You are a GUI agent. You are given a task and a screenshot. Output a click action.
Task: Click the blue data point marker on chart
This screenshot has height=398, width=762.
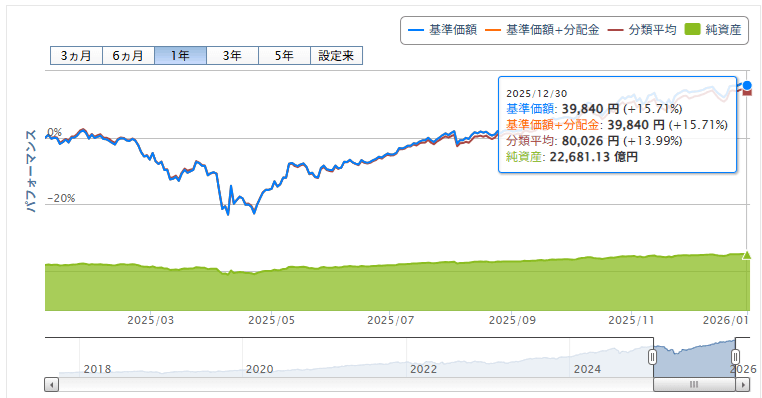coord(747,86)
